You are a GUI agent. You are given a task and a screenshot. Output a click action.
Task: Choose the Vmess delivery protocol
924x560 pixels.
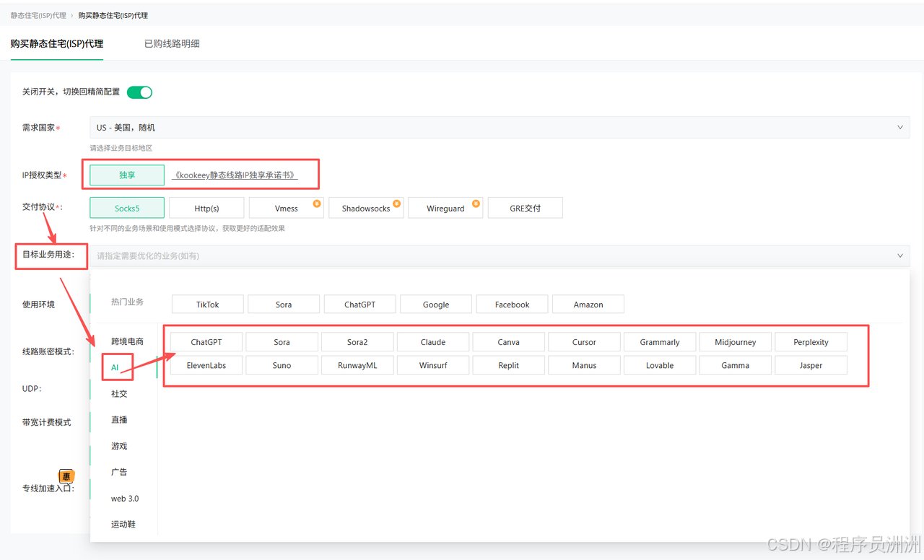286,208
